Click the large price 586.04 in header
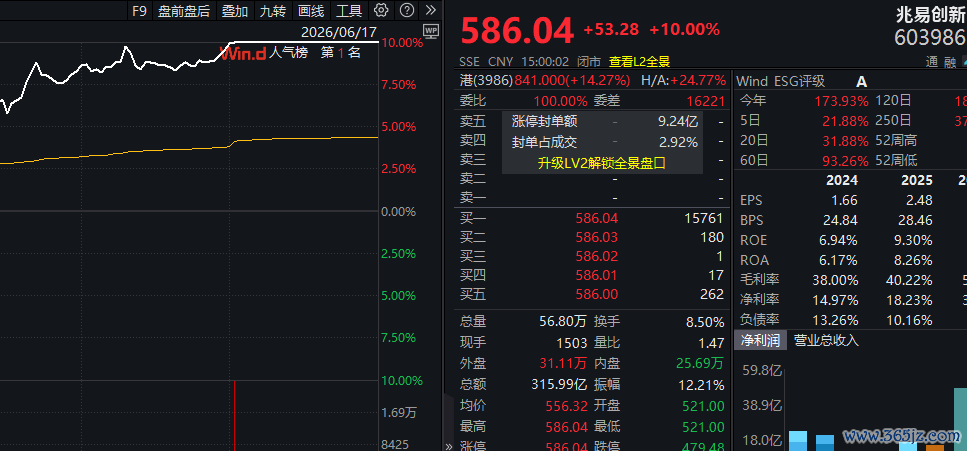 pyautogui.click(x=517, y=31)
